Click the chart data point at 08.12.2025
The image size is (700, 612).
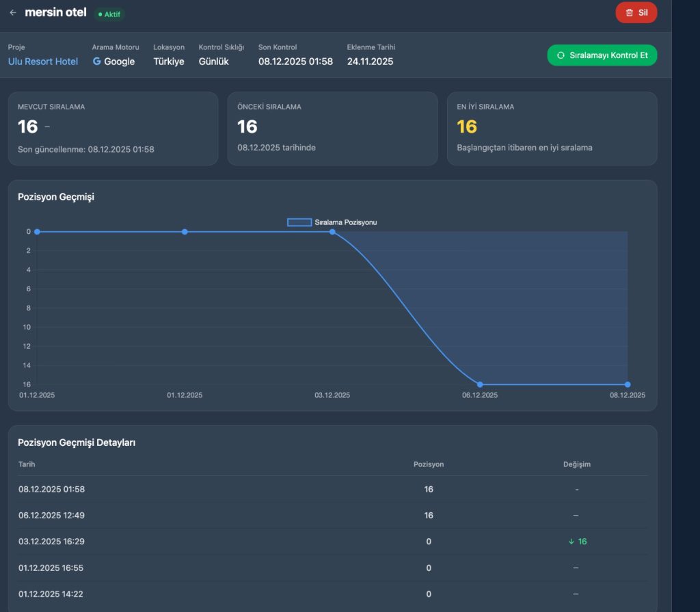tap(628, 384)
